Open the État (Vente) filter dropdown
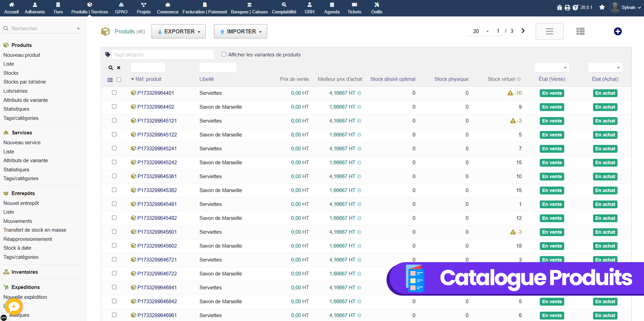644x321 pixels. 552,67
